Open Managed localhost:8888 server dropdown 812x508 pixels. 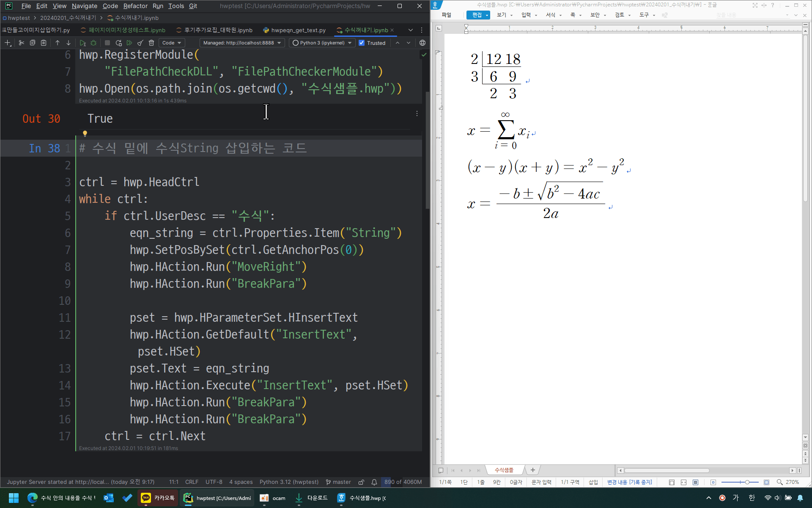[242, 43]
